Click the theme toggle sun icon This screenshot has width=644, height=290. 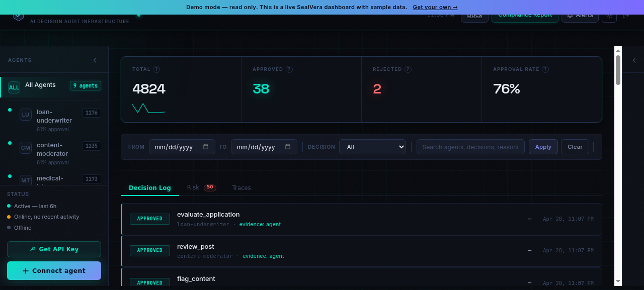609,17
